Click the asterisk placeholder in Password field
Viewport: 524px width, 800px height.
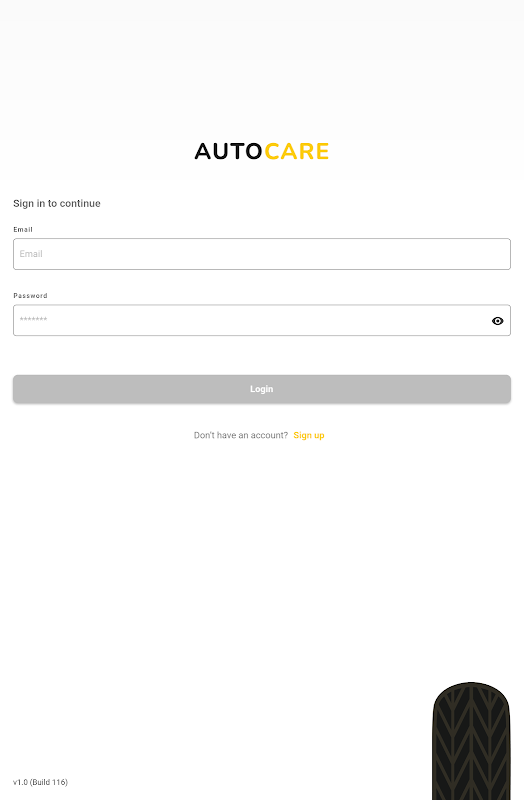(33, 319)
